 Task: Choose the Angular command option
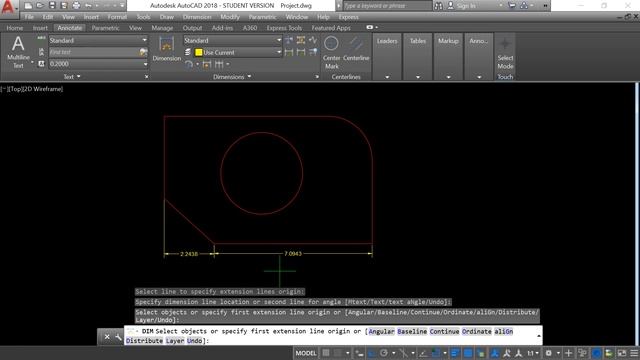(382, 331)
